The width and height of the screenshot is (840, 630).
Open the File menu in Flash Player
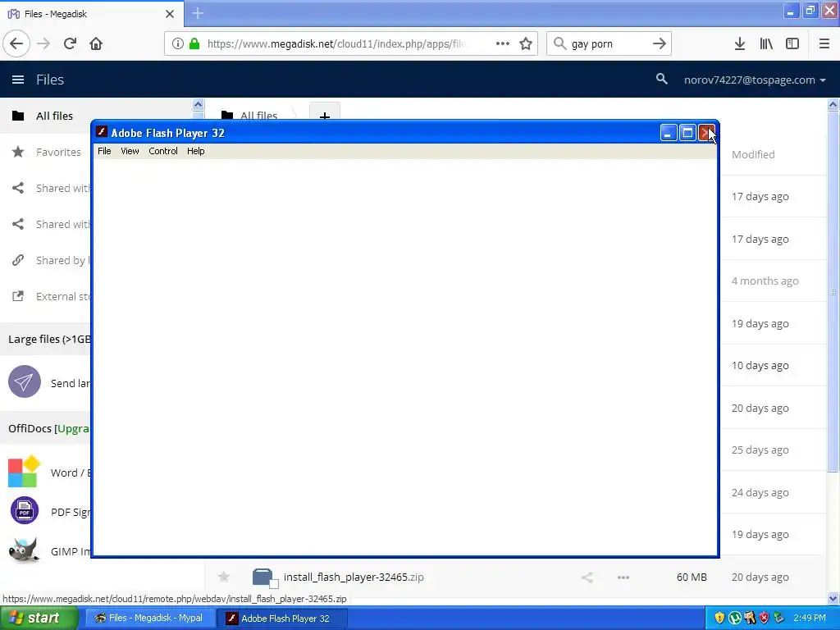104,151
